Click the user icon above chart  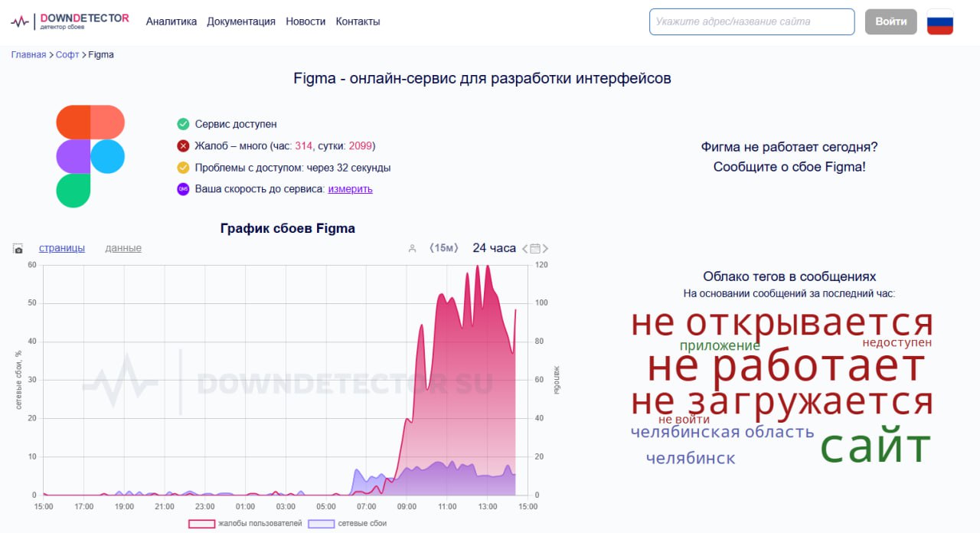pyautogui.click(x=412, y=248)
